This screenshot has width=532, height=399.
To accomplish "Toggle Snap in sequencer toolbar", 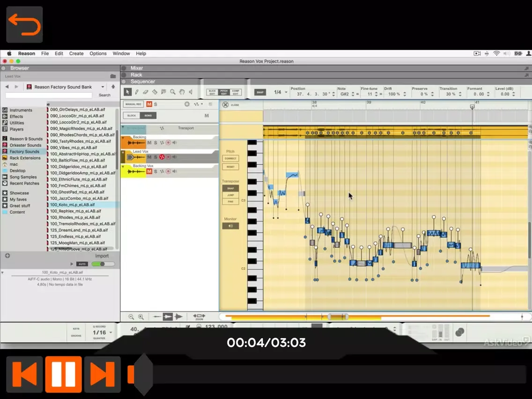I will pos(260,92).
